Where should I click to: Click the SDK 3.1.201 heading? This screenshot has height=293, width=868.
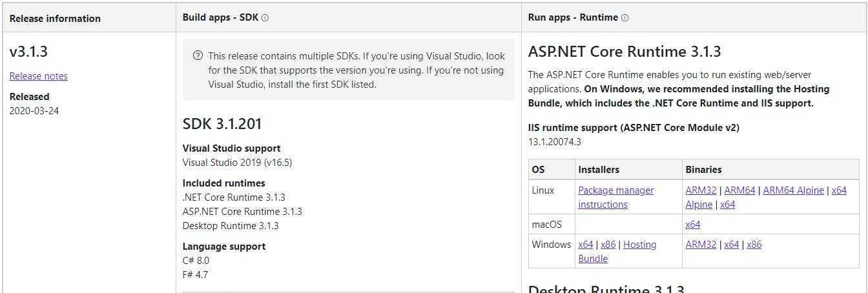coord(222,124)
